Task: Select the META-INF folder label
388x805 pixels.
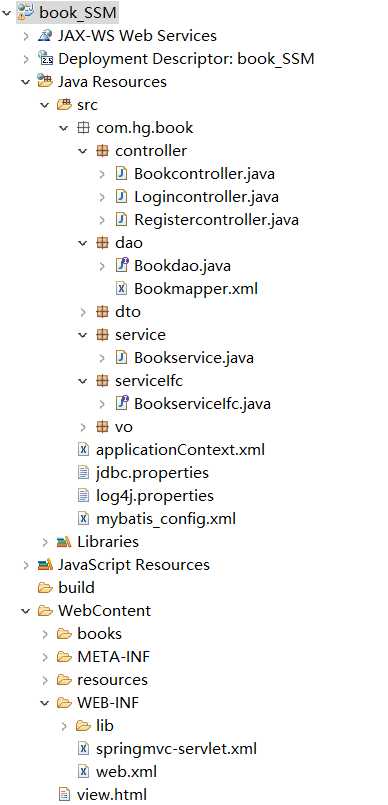Action: point(113,657)
